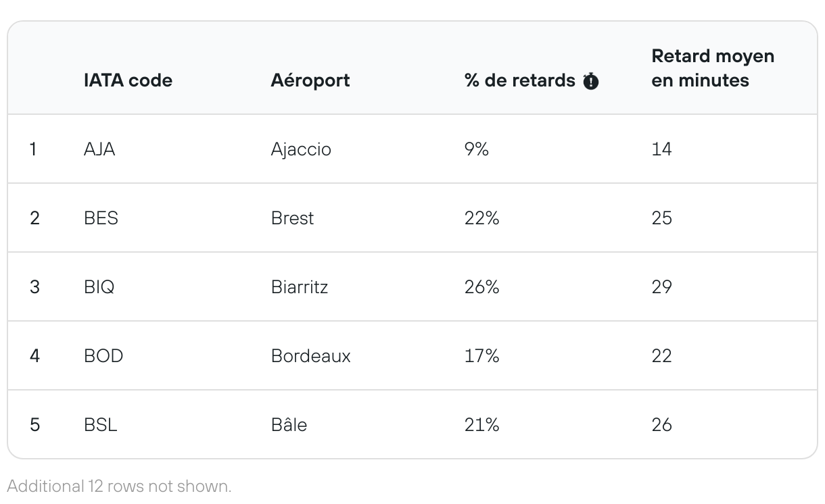Click the stopwatch icon beside % de retards

(591, 82)
